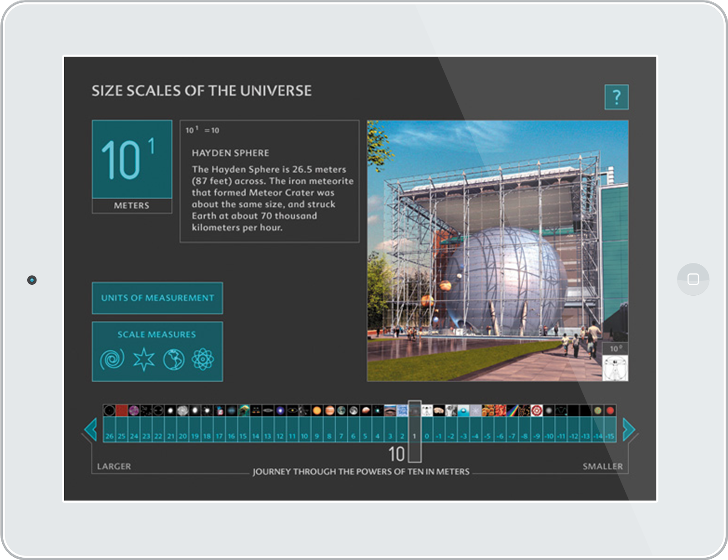
Task: Select the brain thumbnail at power -1
Action: pos(439,411)
